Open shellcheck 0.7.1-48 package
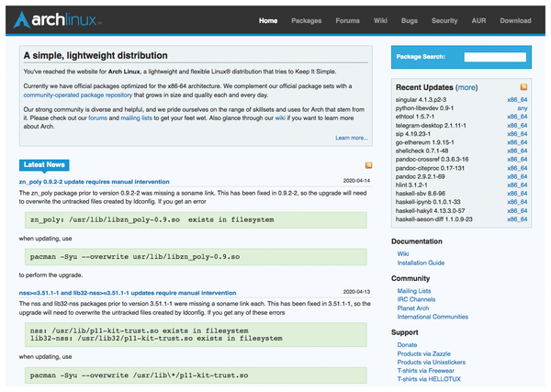 422,151
